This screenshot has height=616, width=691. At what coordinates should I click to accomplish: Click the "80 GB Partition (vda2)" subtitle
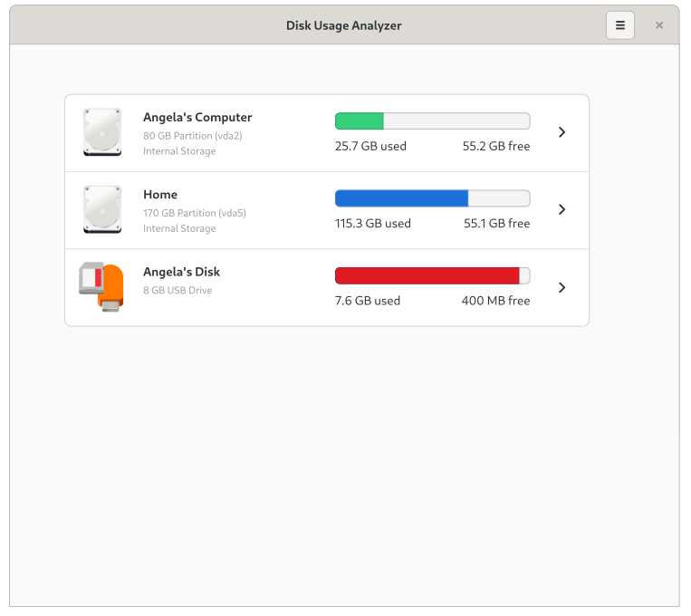pyautogui.click(x=192, y=136)
